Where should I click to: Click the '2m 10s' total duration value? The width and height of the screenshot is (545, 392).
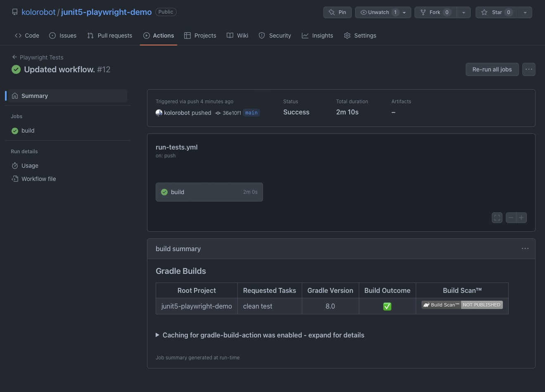347,112
